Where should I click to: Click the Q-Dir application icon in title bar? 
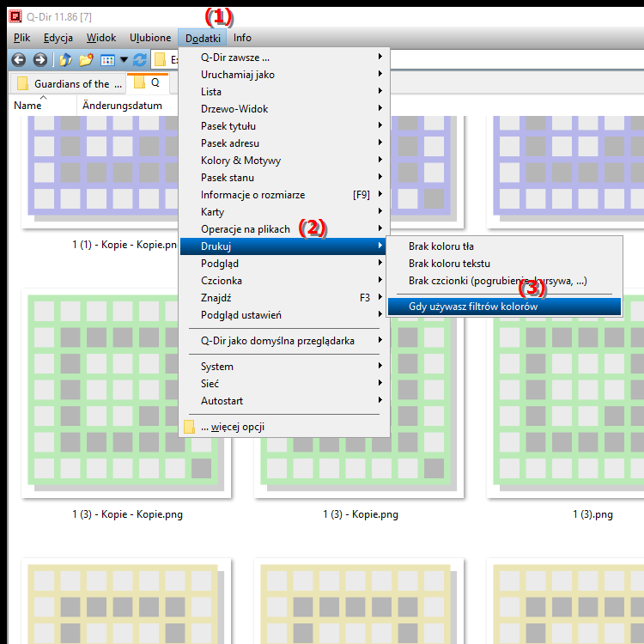15,16
